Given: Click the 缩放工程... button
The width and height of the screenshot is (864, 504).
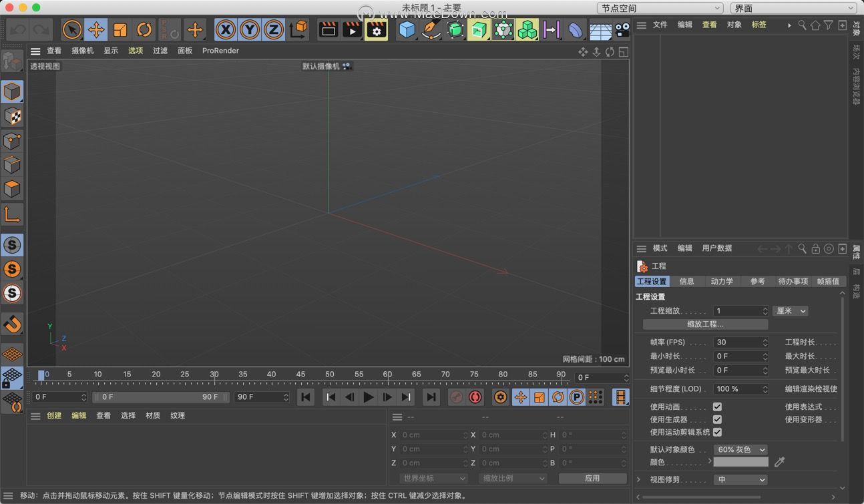Looking at the screenshot, I should (705, 324).
